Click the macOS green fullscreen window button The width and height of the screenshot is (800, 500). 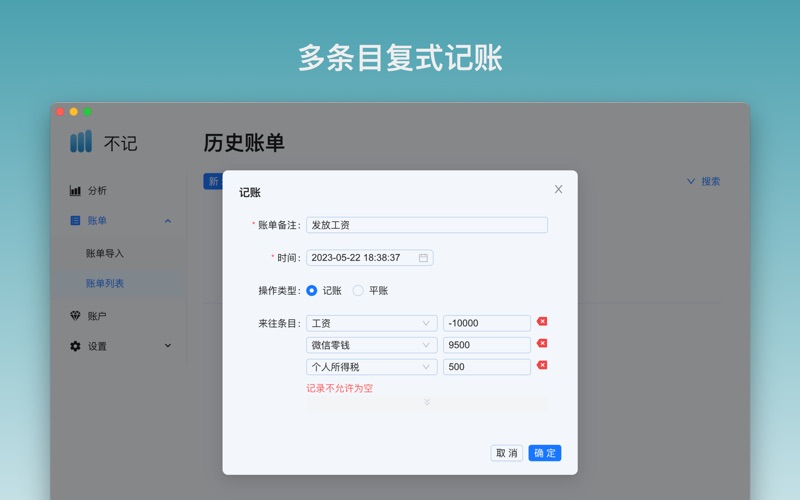[x=87, y=112]
